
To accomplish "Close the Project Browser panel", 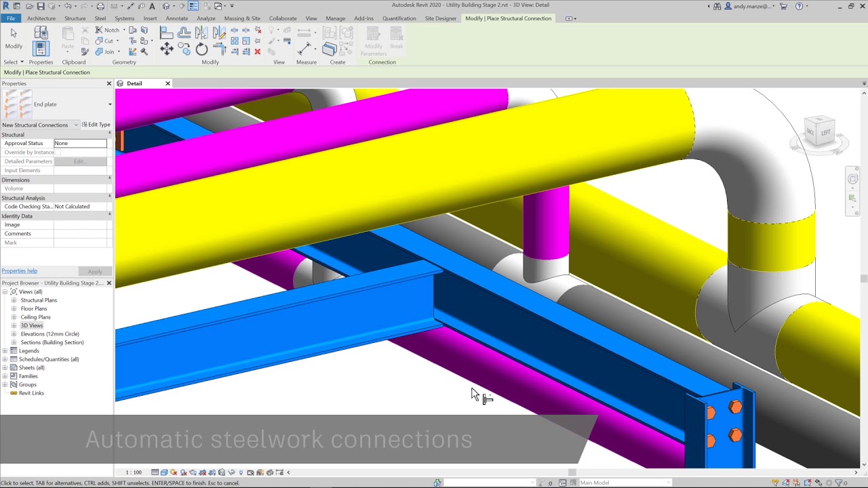I will 108,283.
